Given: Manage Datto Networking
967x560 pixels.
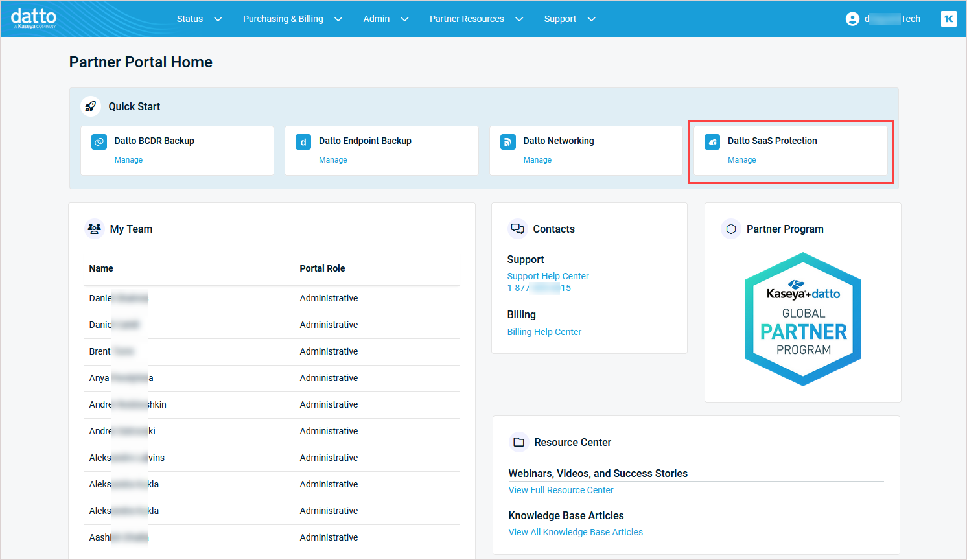Looking at the screenshot, I should tap(537, 160).
